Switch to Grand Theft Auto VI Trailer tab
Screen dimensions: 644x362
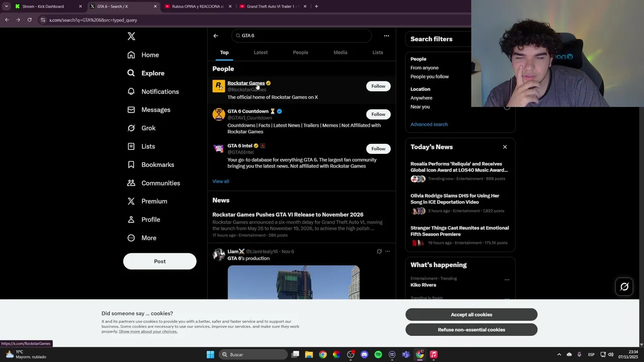pos(272,7)
